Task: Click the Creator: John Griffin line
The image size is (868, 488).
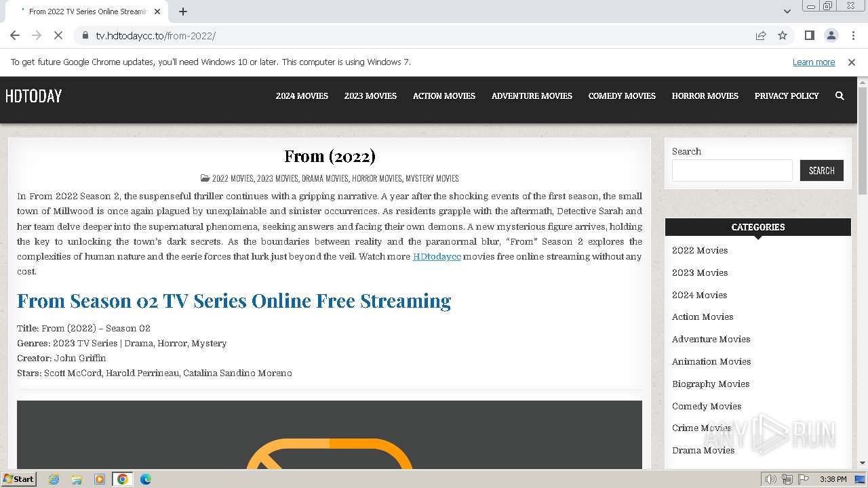Action: click(62, 358)
